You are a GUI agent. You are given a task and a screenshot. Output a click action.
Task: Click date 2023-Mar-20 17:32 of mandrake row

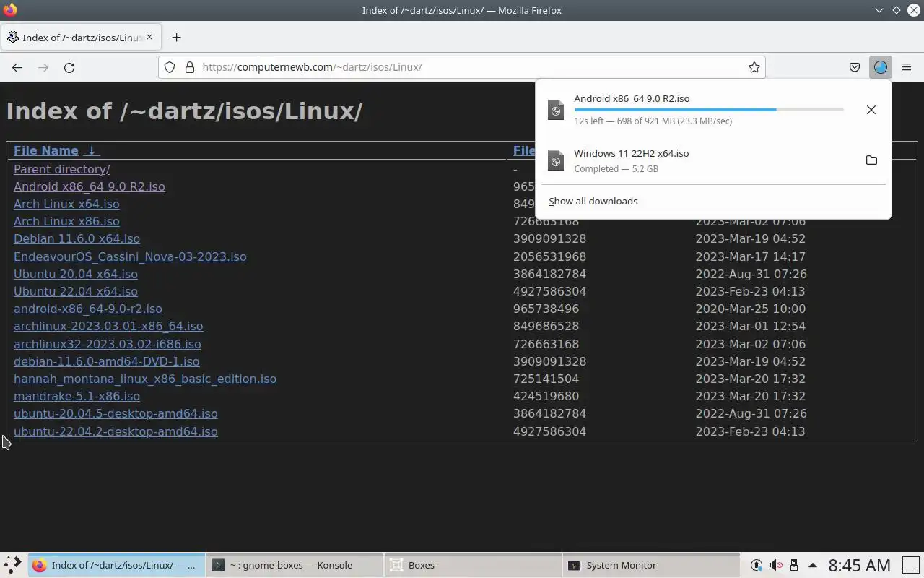[x=750, y=396]
